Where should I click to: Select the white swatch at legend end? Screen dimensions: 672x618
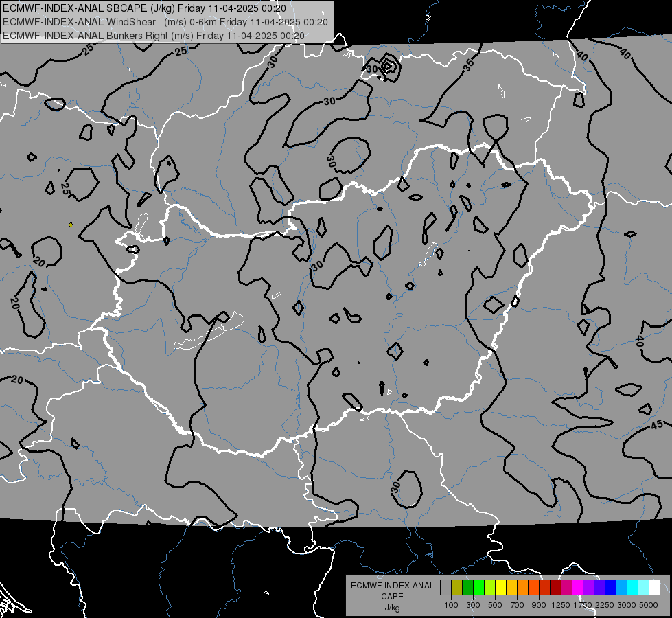[654, 587]
